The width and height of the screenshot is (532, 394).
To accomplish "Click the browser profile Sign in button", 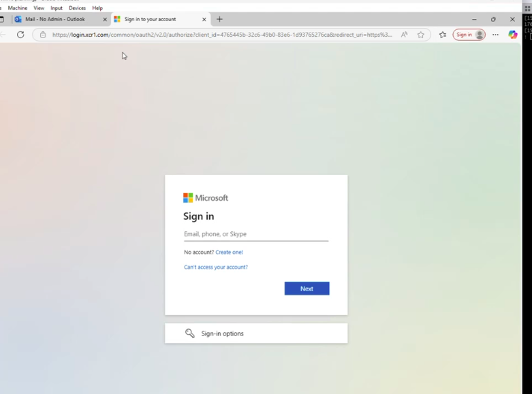I will click(469, 35).
